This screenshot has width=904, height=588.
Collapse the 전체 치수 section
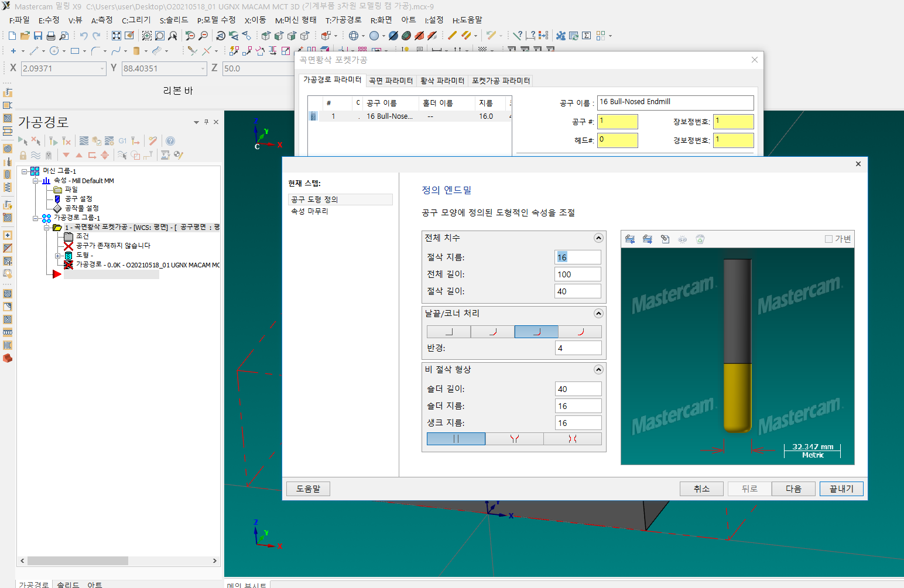point(598,238)
